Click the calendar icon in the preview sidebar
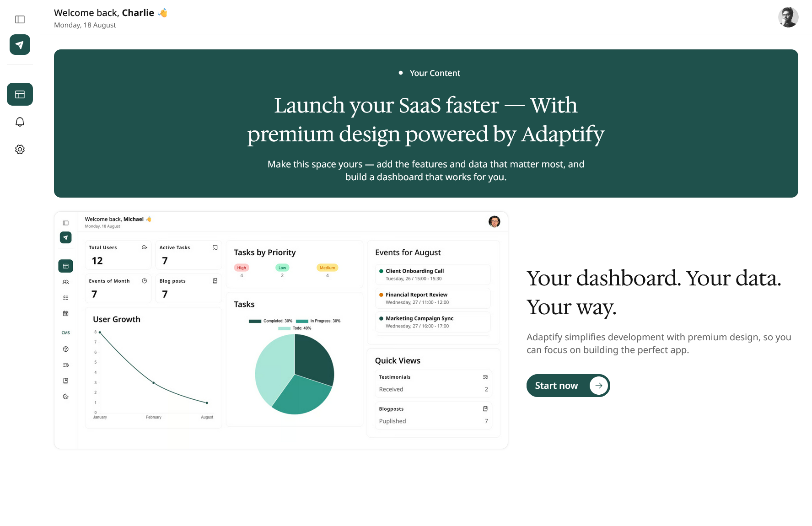The width and height of the screenshot is (812, 526). coord(66,313)
